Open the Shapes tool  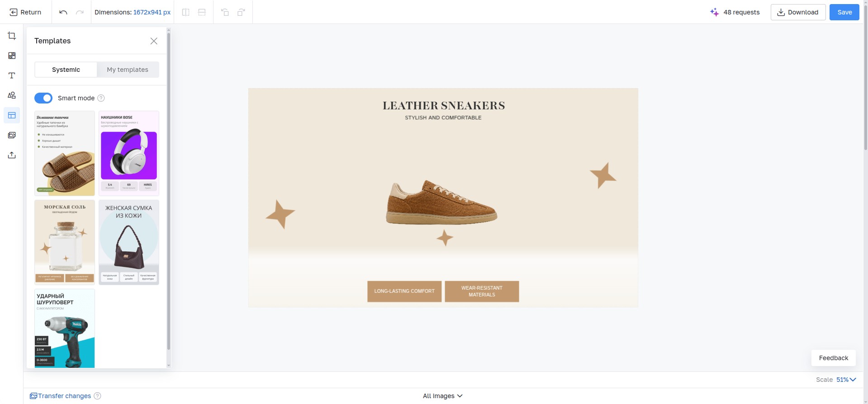pyautogui.click(x=12, y=95)
